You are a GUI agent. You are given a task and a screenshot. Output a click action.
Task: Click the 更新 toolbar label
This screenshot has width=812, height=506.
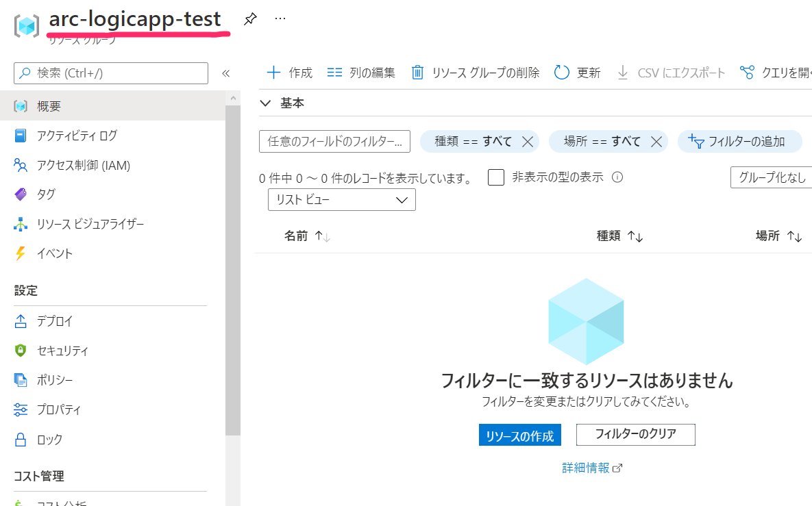[x=589, y=73]
